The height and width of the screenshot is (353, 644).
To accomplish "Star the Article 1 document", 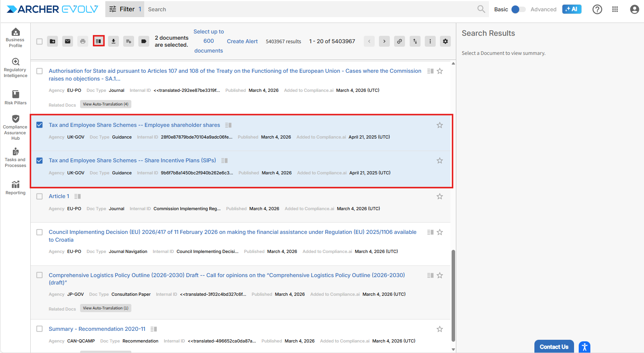I will 440,197.
